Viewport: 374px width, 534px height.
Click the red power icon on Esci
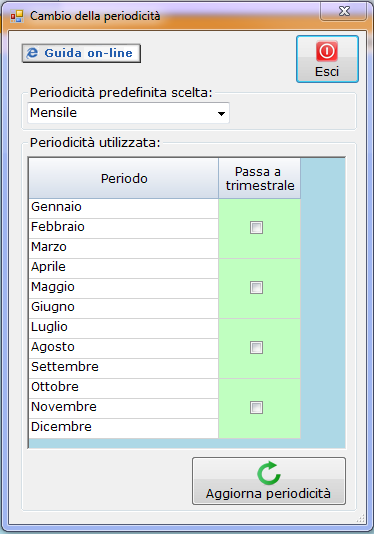327,51
